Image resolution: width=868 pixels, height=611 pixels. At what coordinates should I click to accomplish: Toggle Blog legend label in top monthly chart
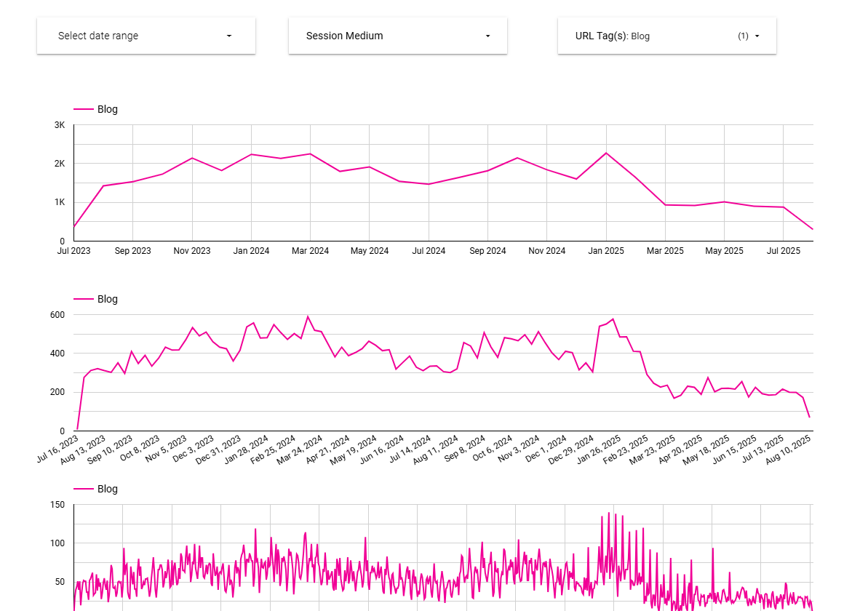[x=108, y=109]
